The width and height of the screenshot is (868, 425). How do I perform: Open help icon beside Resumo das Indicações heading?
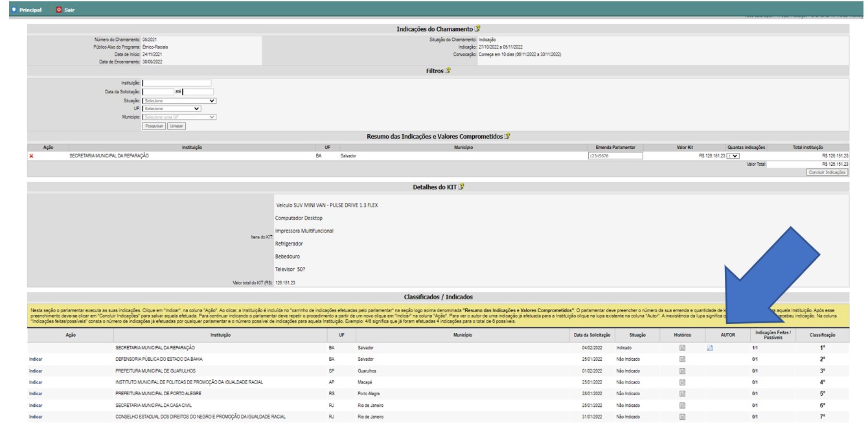point(507,135)
